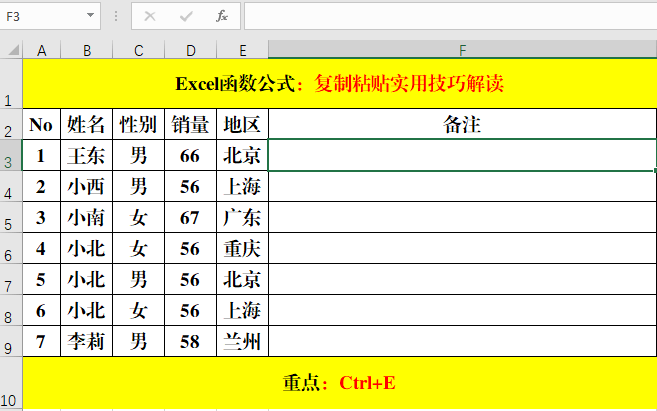Select the sales cell with value 66

tap(191, 155)
